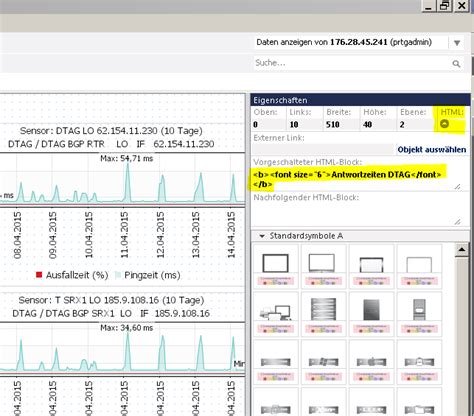The height and width of the screenshot is (416, 474).
Task: Edit the Oben value field
Action: 268,124
